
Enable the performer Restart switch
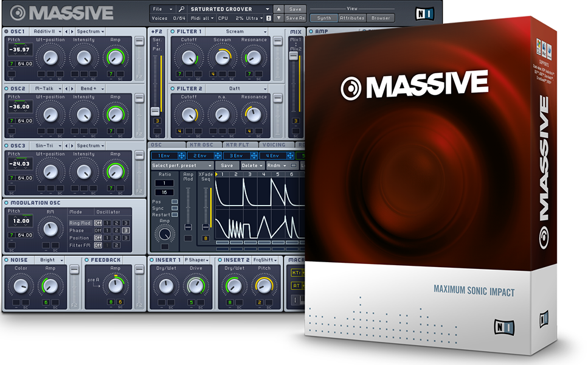(x=175, y=215)
